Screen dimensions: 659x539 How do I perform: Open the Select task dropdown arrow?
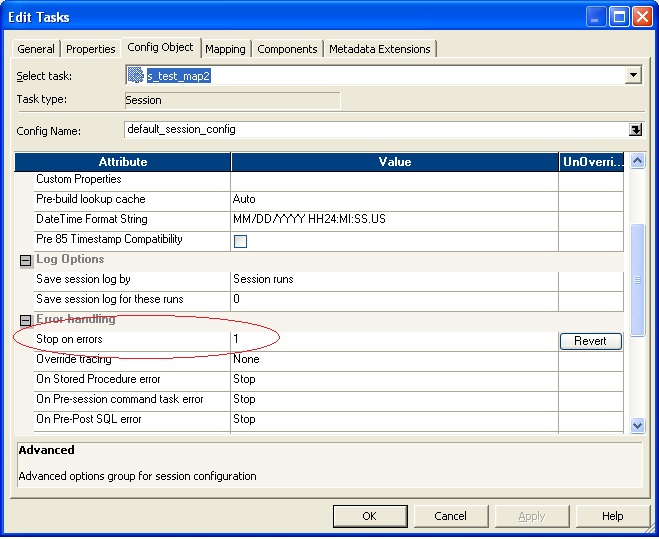pyautogui.click(x=633, y=76)
